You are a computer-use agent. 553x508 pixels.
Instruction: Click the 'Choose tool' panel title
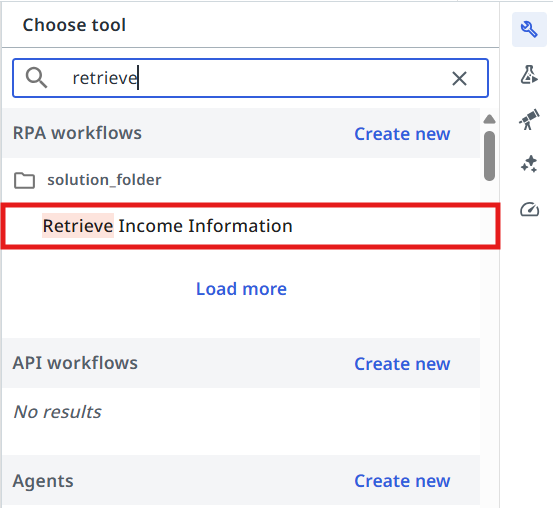pos(74,25)
